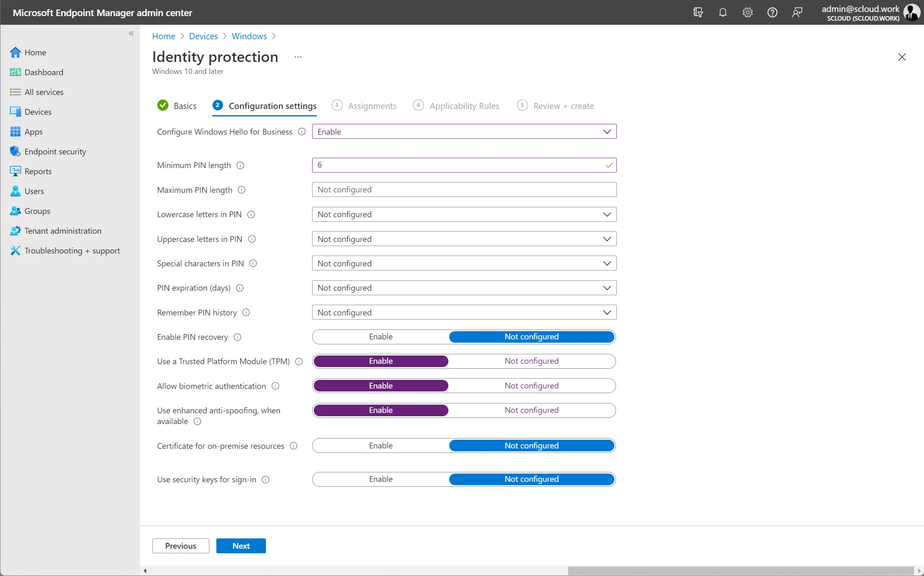This screenshot has width=924, height=576.
Task: Follow the Windows breadcrumb link
Action: click(x=249, y=36)
